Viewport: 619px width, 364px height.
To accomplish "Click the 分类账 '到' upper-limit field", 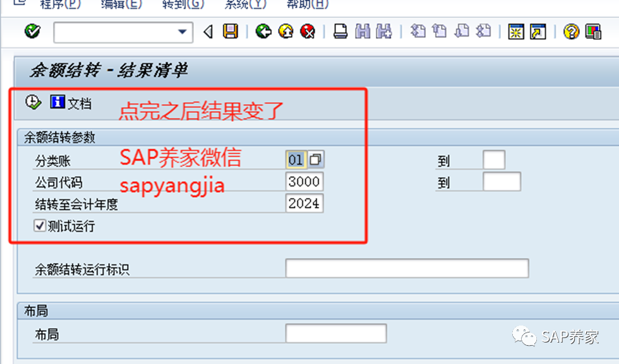I will click(x=494, y=160).
